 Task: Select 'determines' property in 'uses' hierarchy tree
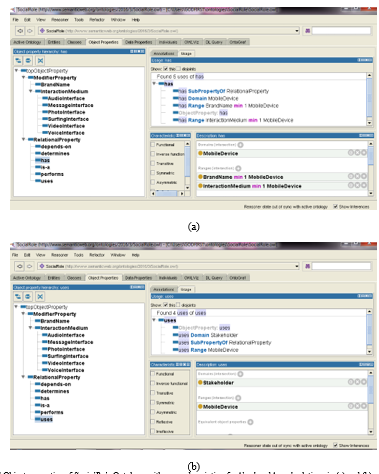point(52,391)
